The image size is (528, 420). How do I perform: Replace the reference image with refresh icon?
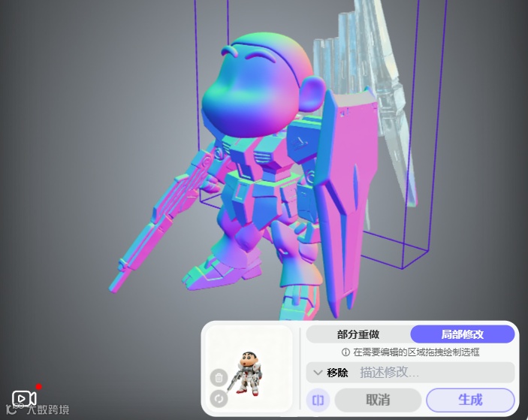coord(219,399)
